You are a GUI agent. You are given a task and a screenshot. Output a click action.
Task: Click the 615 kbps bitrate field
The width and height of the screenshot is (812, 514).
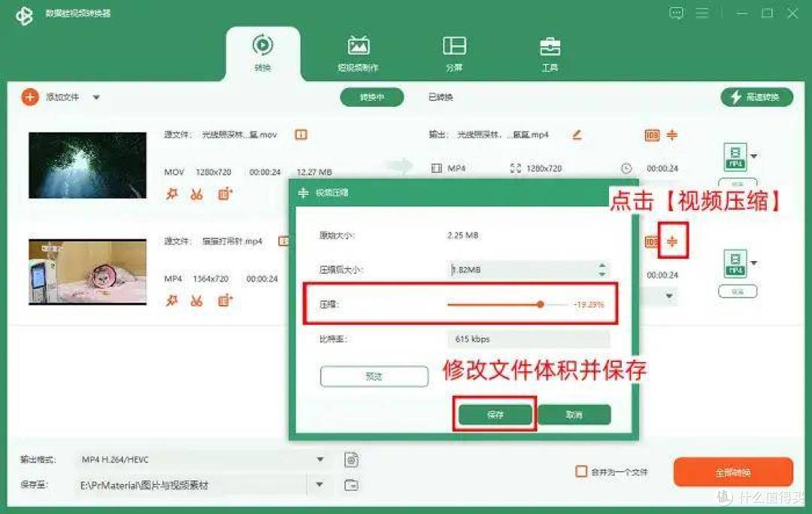coord(529,339)
